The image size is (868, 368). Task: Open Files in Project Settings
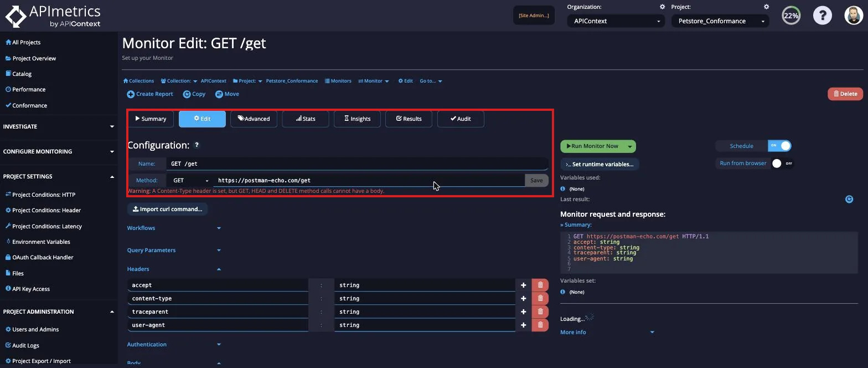click(14, 273)
